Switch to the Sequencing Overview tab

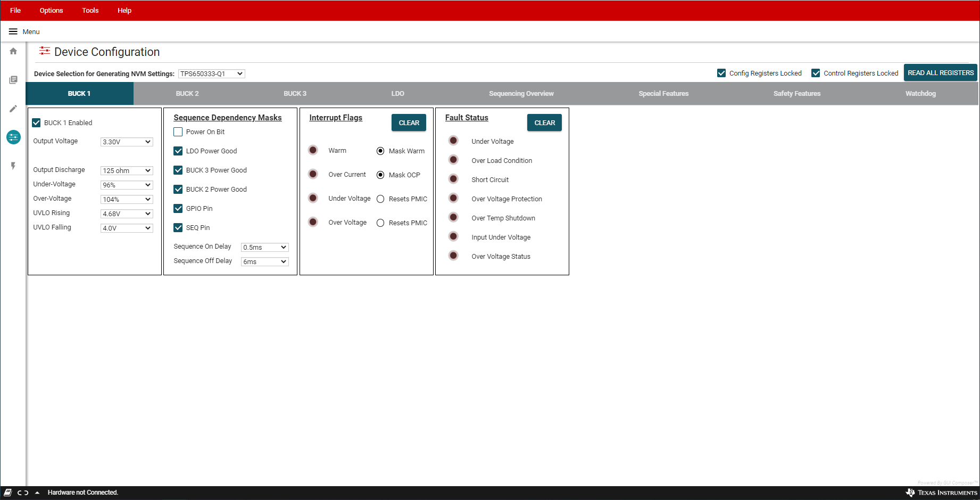click(521, 94)
